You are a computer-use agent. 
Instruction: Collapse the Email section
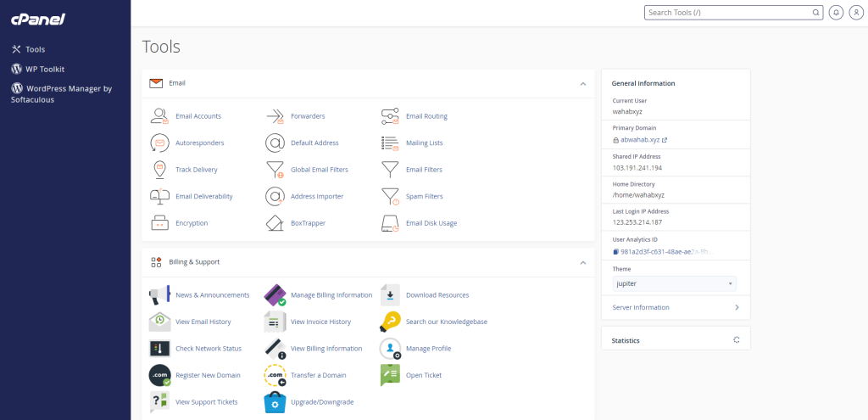(582, 84)
